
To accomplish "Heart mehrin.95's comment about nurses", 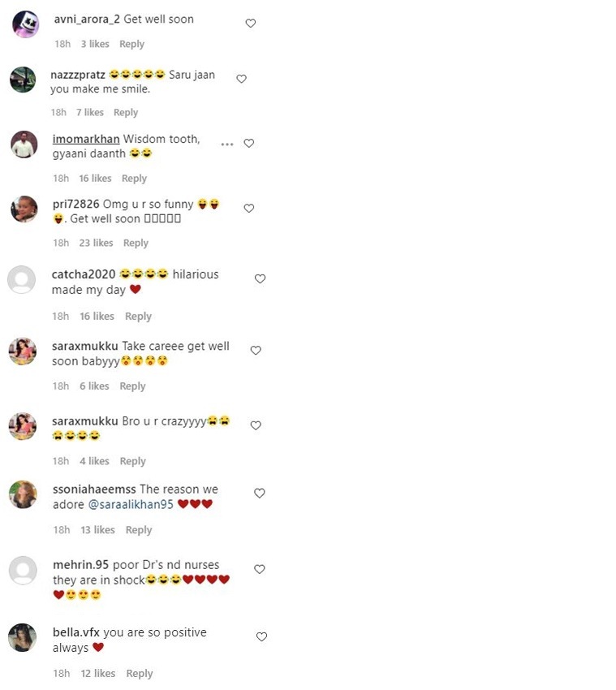I will coord(260,569).
